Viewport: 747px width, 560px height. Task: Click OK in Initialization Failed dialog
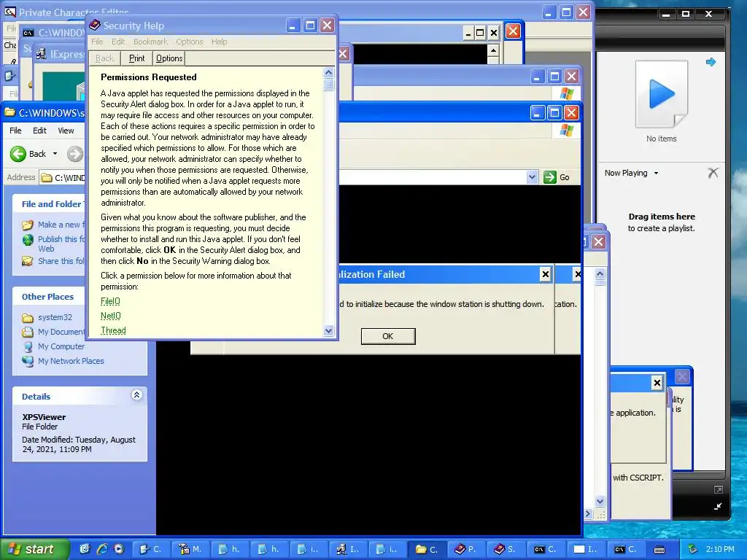[388, 336]
